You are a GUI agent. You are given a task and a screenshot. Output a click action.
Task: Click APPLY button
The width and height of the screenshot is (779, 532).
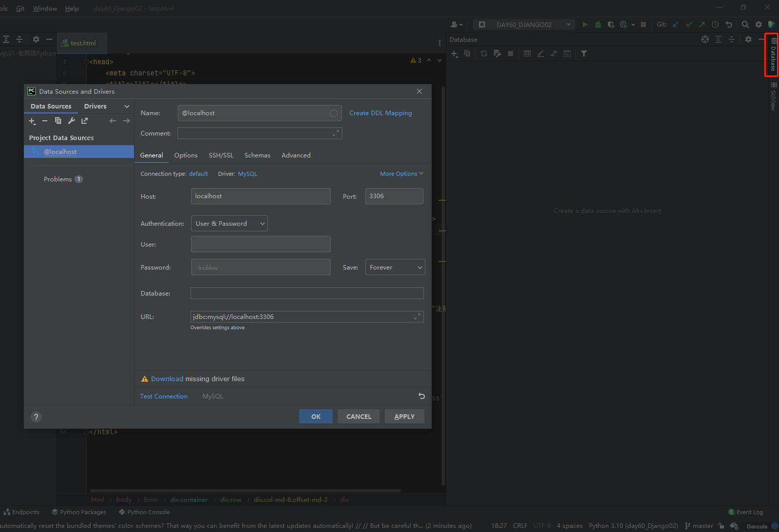tap(405, 416)
